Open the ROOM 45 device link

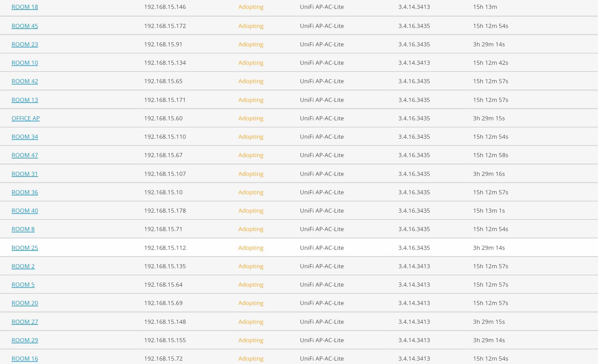click(x=25, y=26)
